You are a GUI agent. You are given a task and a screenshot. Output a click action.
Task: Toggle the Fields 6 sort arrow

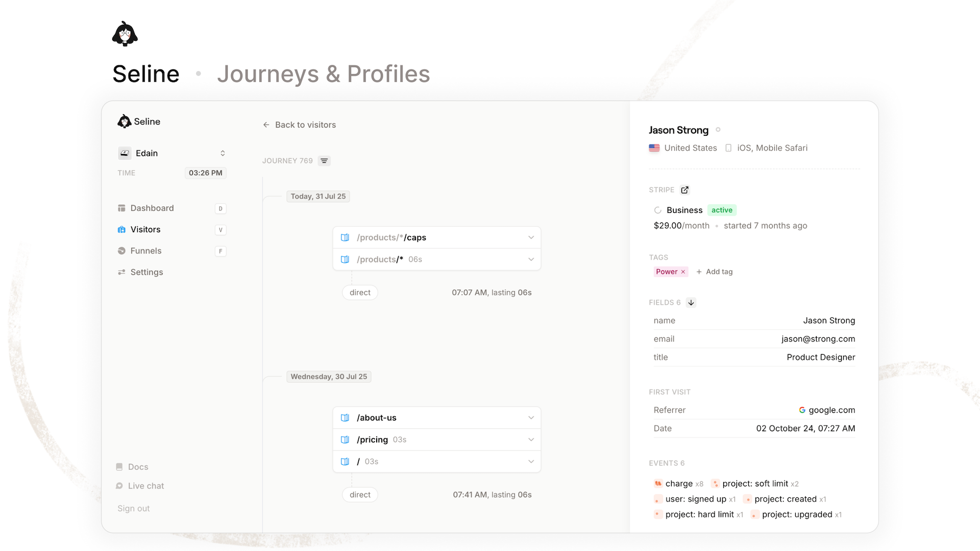(691, 303)
